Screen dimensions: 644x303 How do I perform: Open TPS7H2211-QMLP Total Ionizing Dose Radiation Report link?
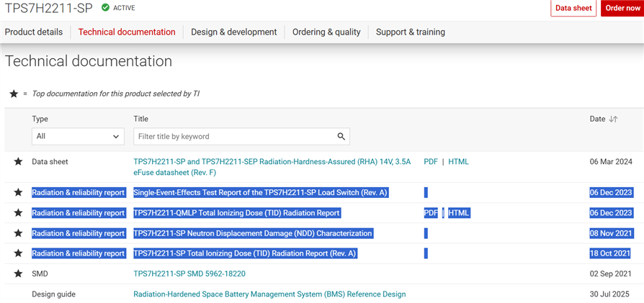(236, 212)
